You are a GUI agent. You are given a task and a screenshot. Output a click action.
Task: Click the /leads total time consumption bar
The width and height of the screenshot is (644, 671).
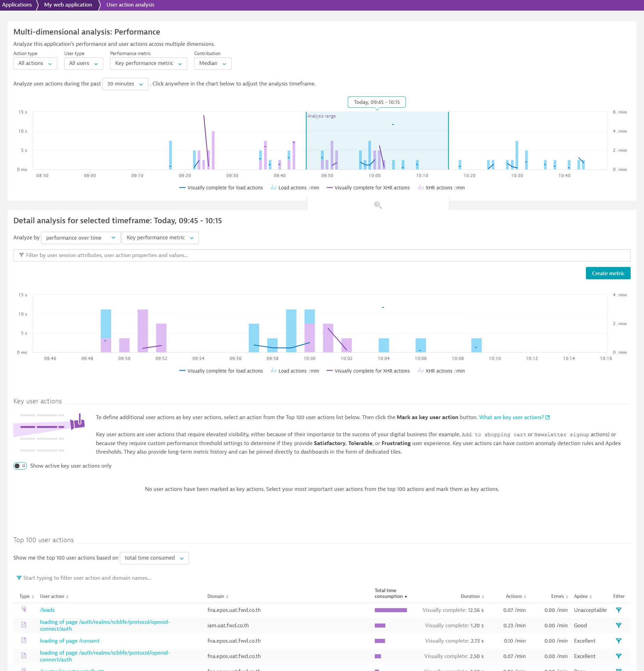point(390,610)
